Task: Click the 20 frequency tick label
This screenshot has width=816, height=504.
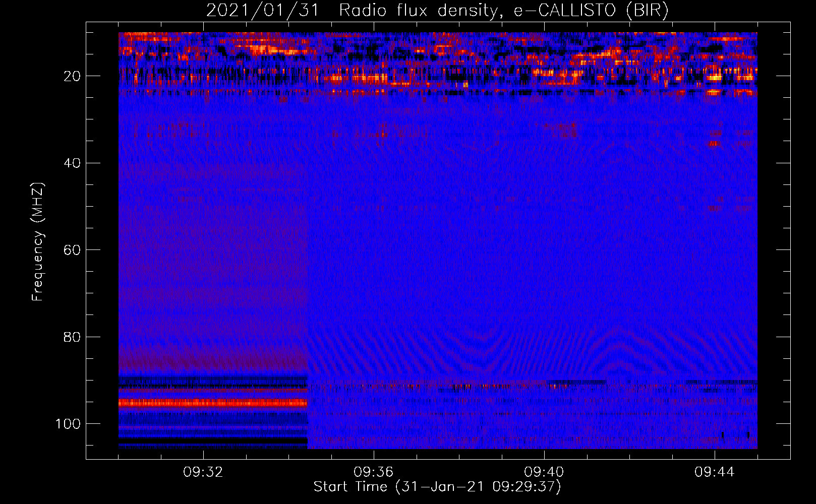Action: 72,76
